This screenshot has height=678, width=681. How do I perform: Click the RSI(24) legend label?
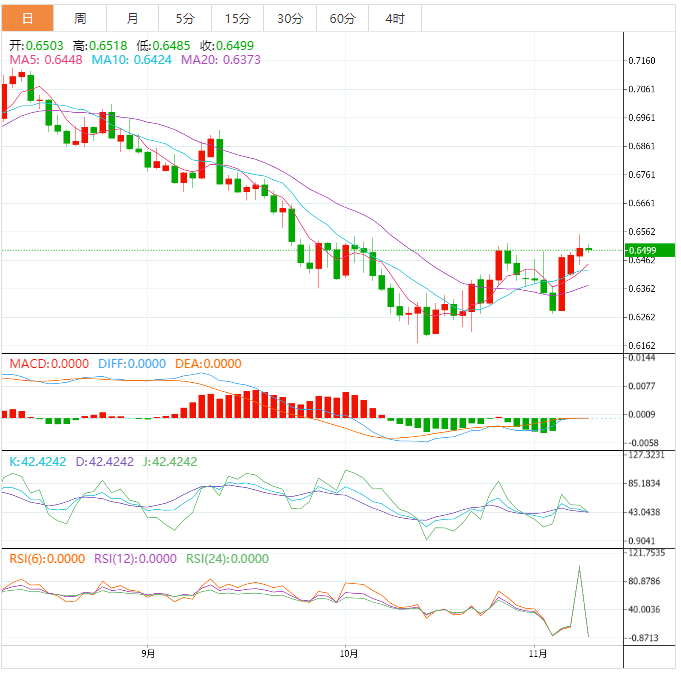226,559
